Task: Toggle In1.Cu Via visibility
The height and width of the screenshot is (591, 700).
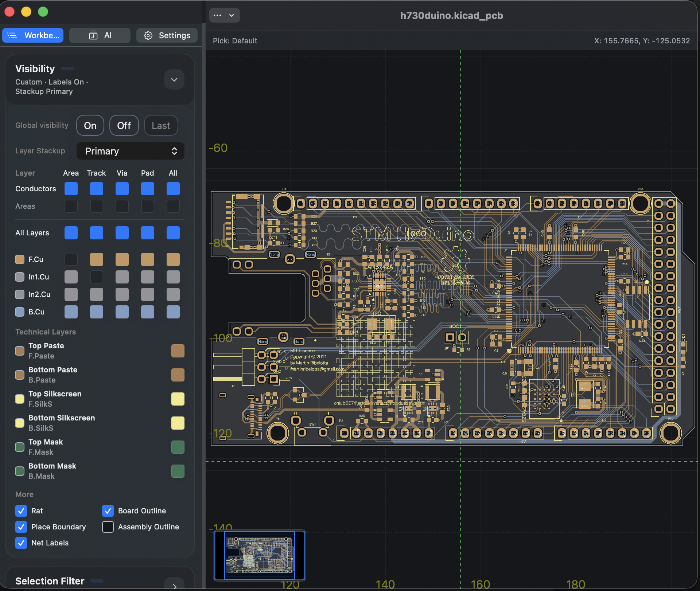Action: tap(122, 277)
